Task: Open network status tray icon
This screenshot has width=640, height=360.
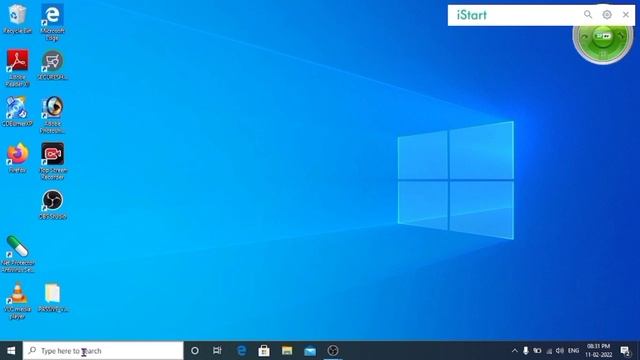Action: pyautogui.click(x=549, y=351)
